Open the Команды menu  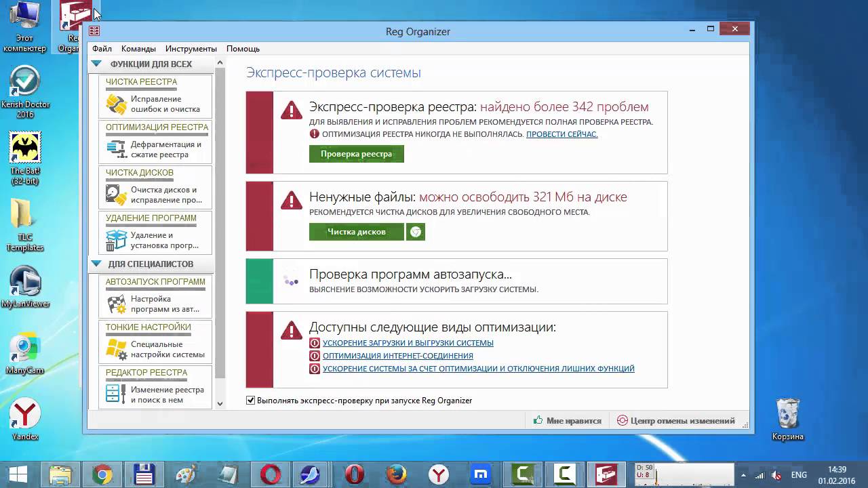[x=138, y=49]
